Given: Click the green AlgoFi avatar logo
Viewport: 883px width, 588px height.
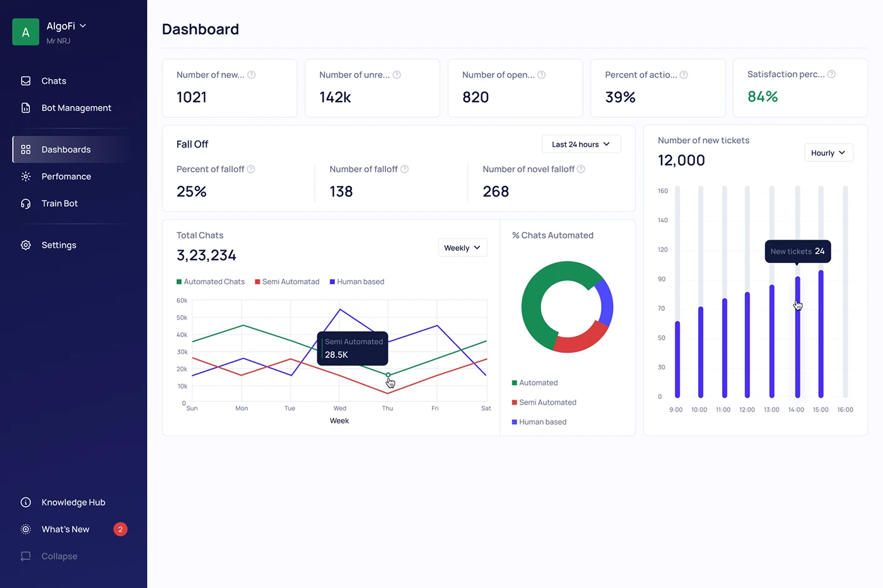Looking at the screenshot, I should (26, 32).
